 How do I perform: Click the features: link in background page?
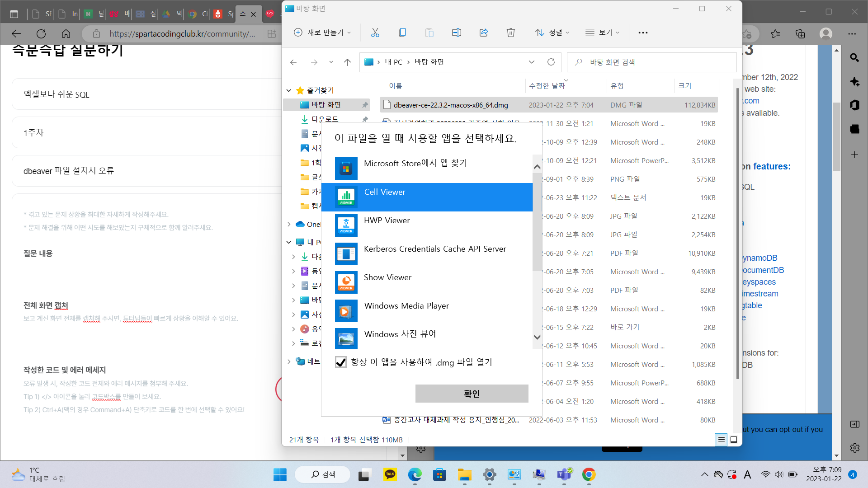coord(772,166)
